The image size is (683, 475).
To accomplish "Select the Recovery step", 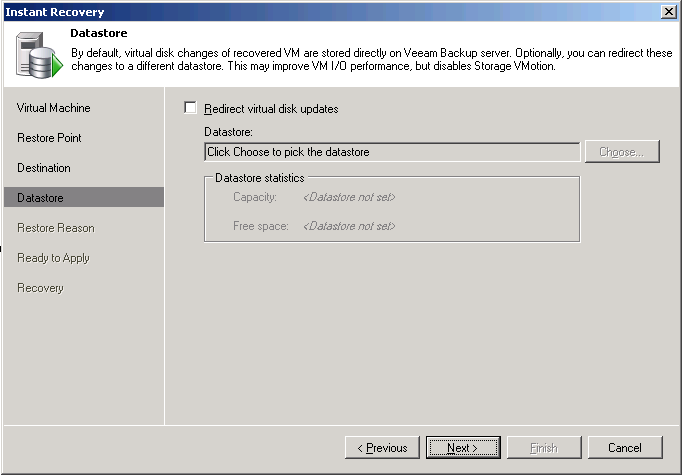I will click(x=40, y=288).
